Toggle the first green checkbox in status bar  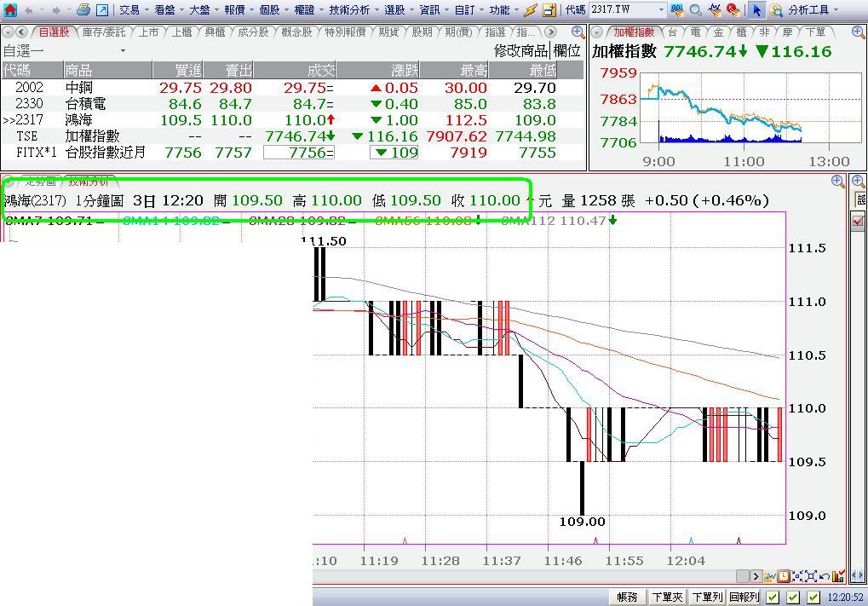[773, 597]
